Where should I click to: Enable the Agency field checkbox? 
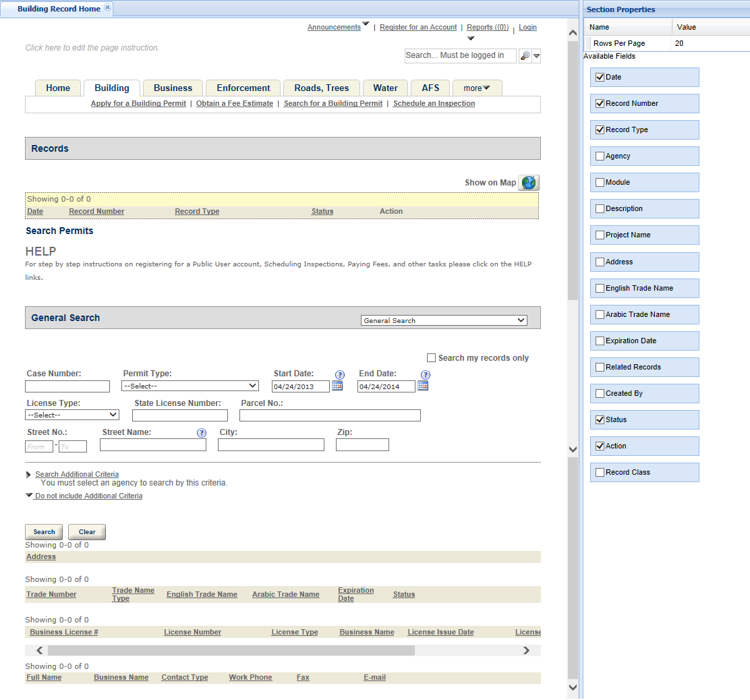[x=600, y=156]
